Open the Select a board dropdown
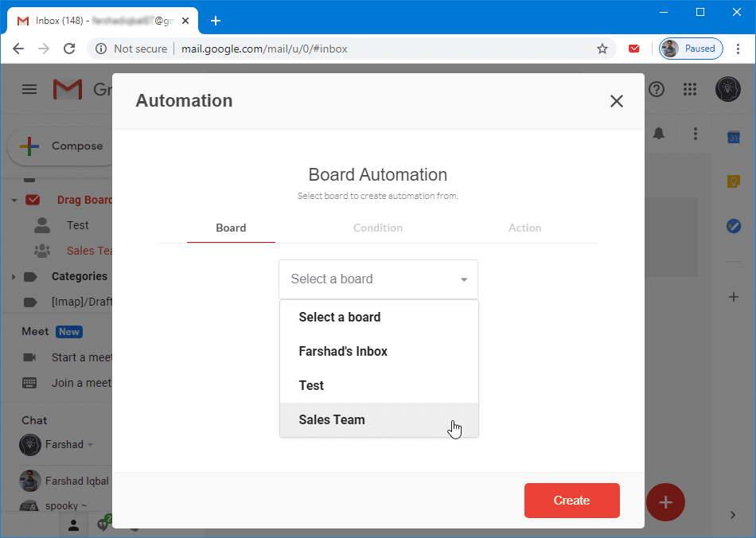Screen dimensions: 756x538 [378, 279]
